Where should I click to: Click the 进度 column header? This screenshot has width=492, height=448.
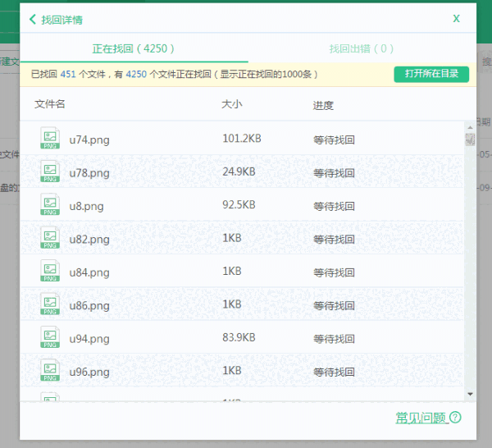click(x=323, y=106)
